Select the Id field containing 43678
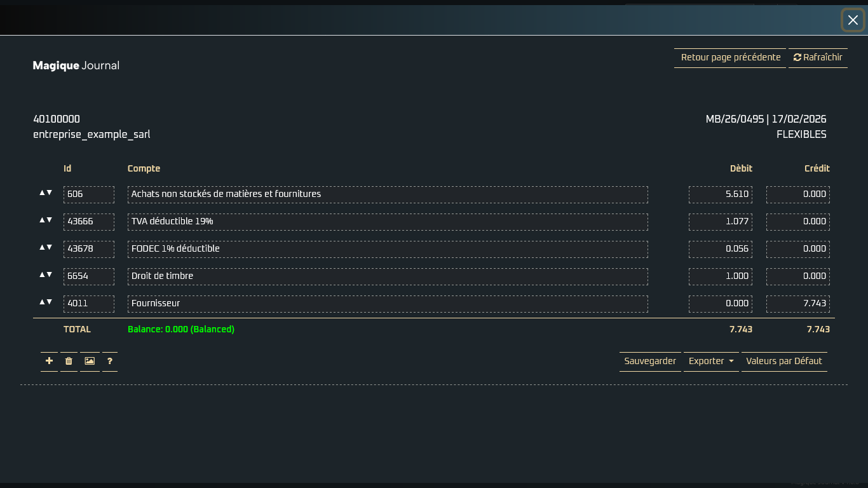868x488 pixels. 89,249
